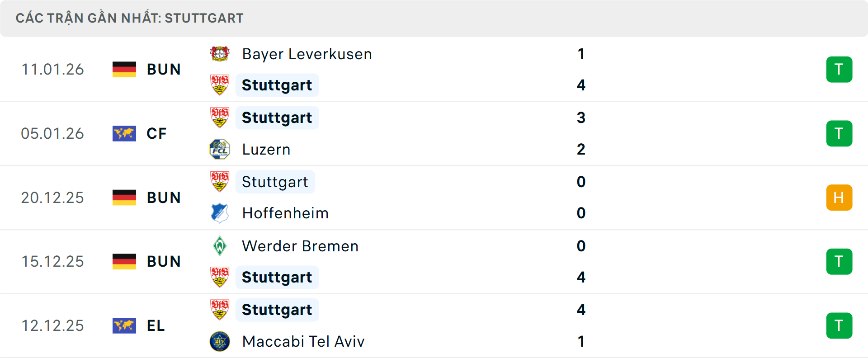Viewport: 868px width, 358px height.
Task: Click the orange H draw badge
Action: click(839, 198)
